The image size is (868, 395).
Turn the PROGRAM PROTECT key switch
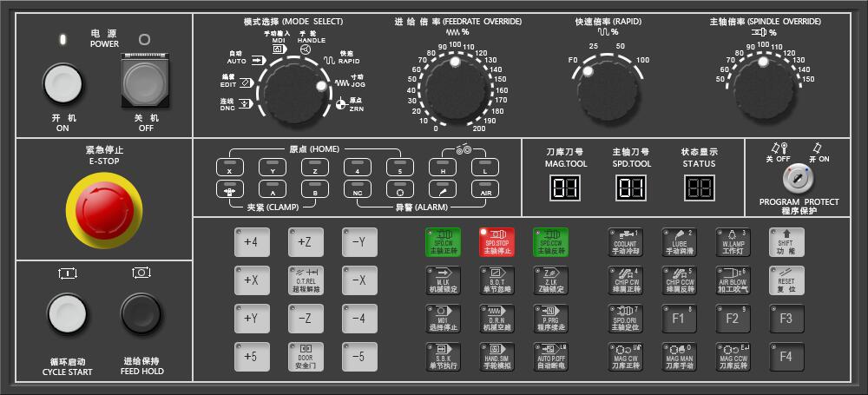click(x=798, y=179)
